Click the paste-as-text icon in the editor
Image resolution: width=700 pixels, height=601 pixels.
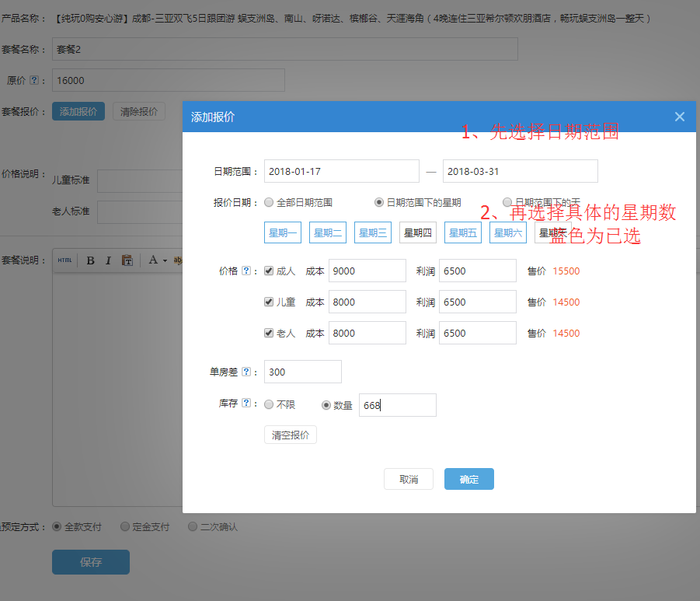click(x=127, y=260)
